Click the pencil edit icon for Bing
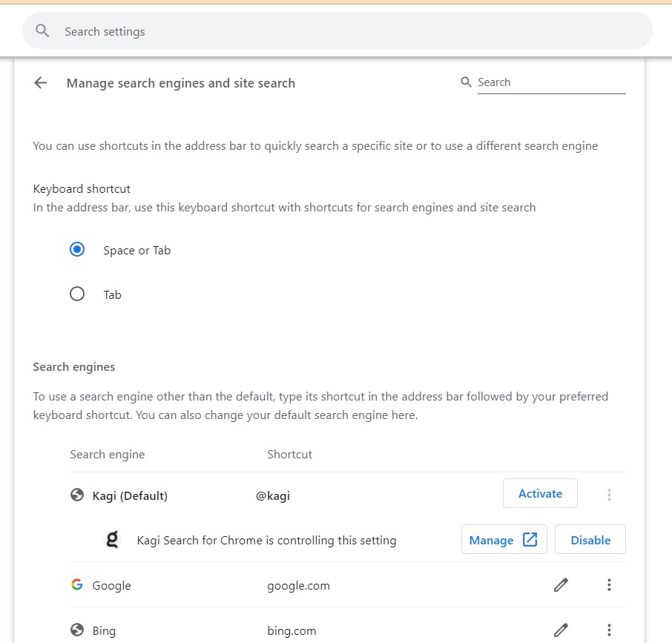 point(561,630)
